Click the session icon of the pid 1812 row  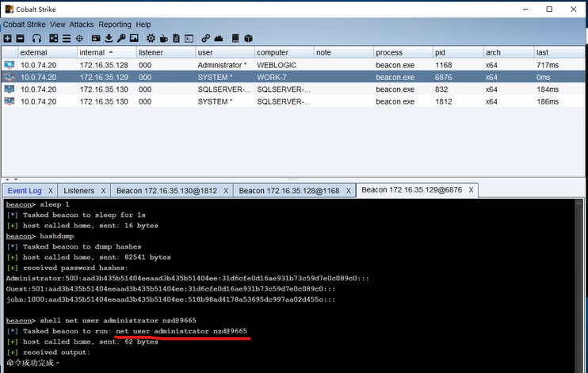[10, 101]
